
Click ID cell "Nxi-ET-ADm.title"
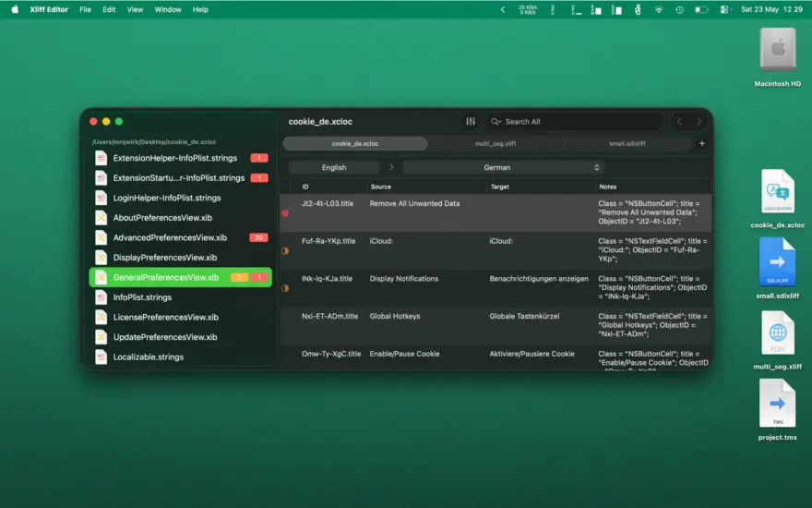330,316
